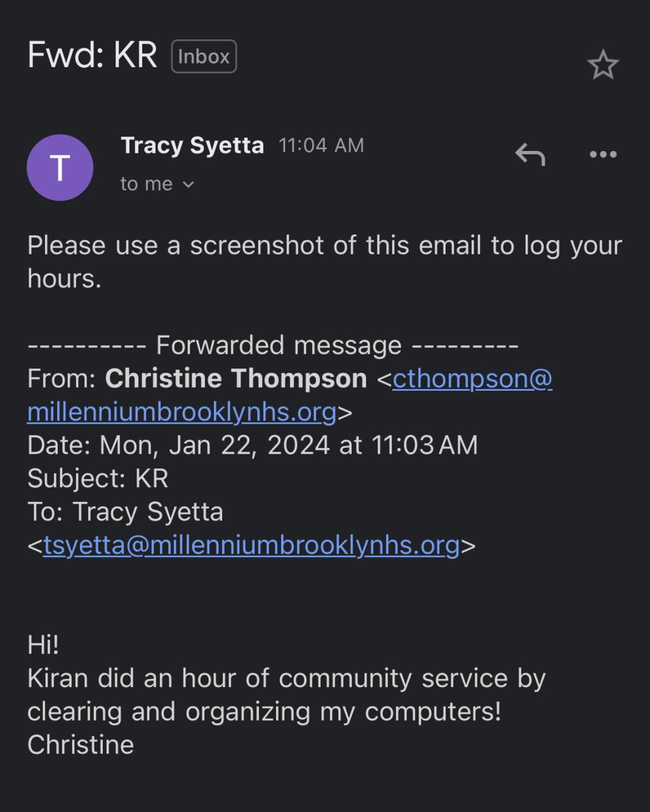The image size is (650, 812).
Task: Tap the "To: Tracy Syetta" line
Action: [125, 512]
